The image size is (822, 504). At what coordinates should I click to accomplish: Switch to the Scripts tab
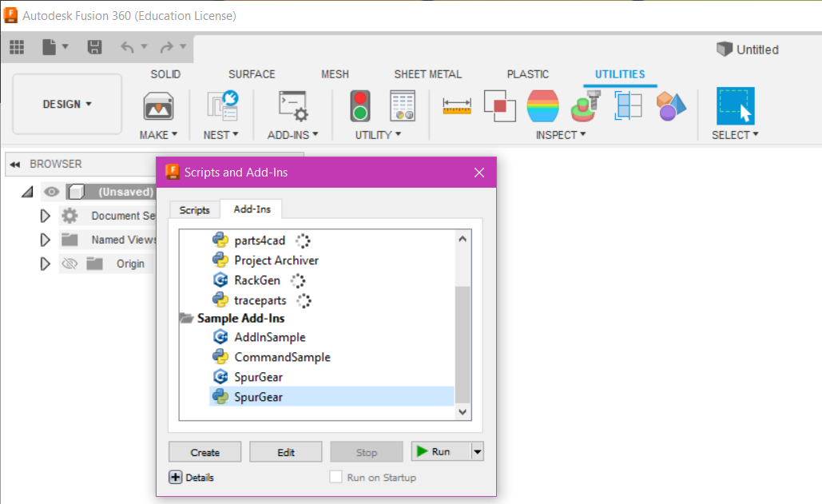pos(194,210)
